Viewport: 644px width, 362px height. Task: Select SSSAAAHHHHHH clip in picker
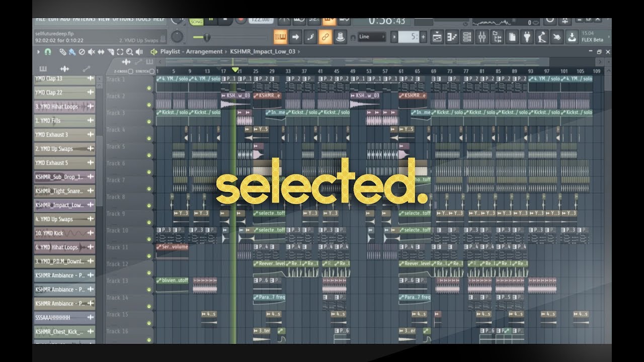[65, 318]
